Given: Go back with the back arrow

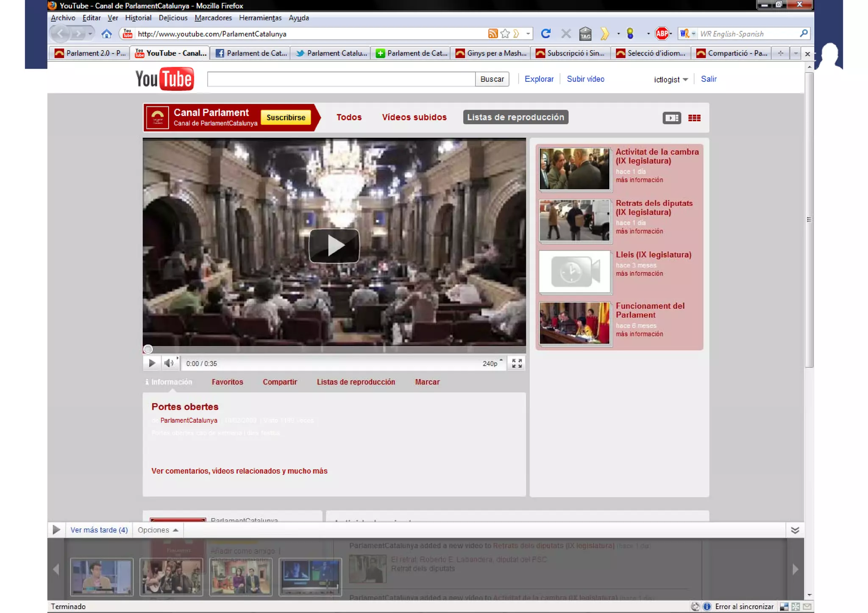Looking at the screenshot, I should point(60,34).
